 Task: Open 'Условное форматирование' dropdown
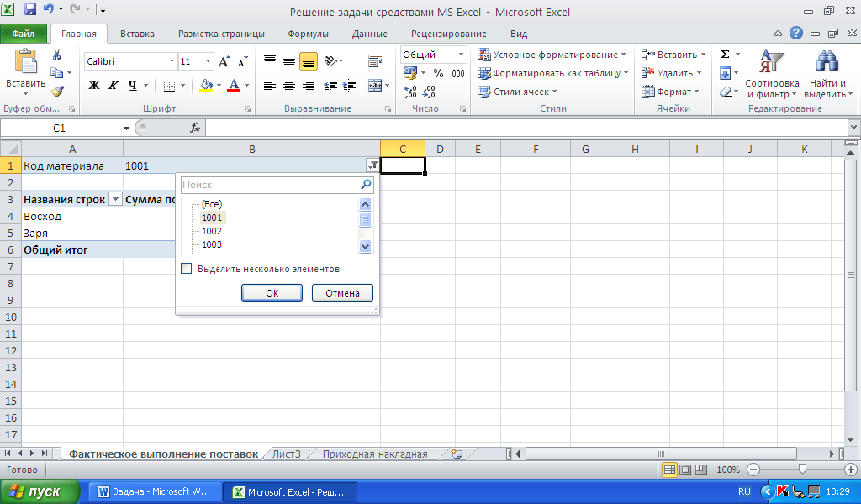[552, 55]
